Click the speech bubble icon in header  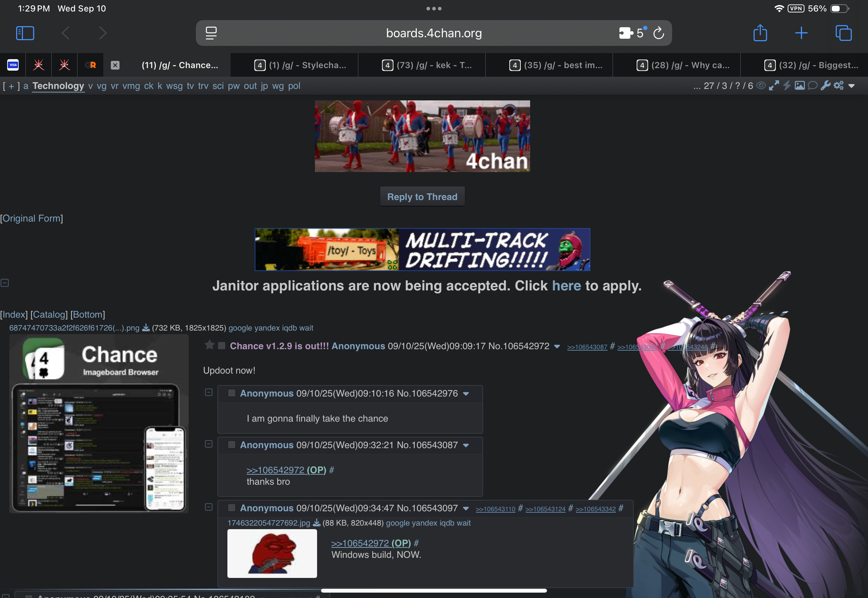(812, 86)
